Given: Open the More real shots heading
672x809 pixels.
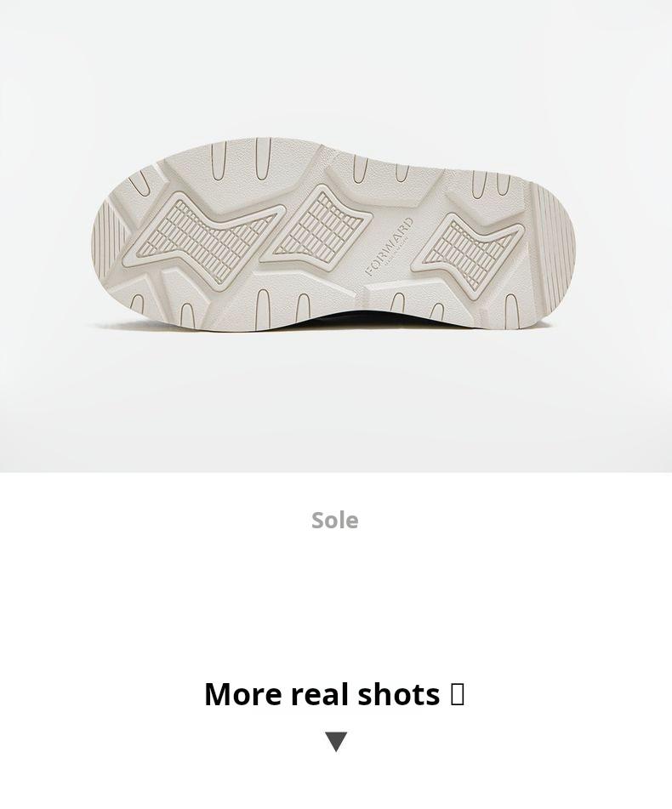Looking at the screenshot, I should tap(334, 694).
